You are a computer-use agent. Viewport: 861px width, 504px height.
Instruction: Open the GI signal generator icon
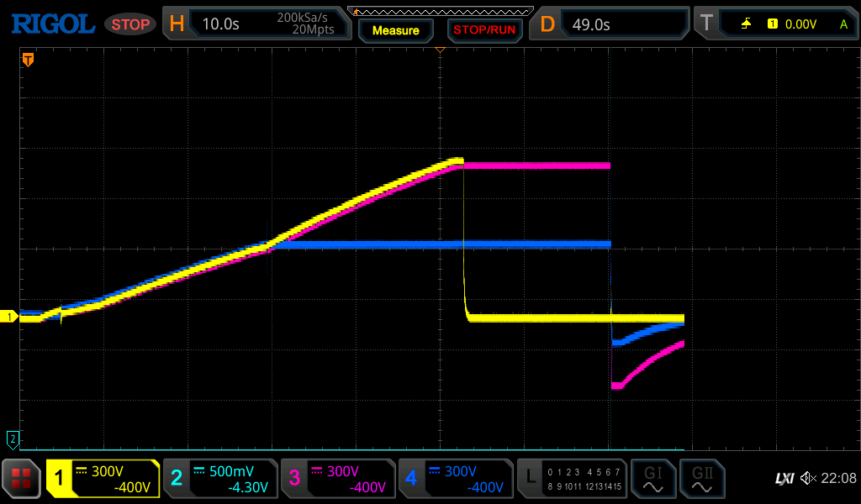point(652,479)
